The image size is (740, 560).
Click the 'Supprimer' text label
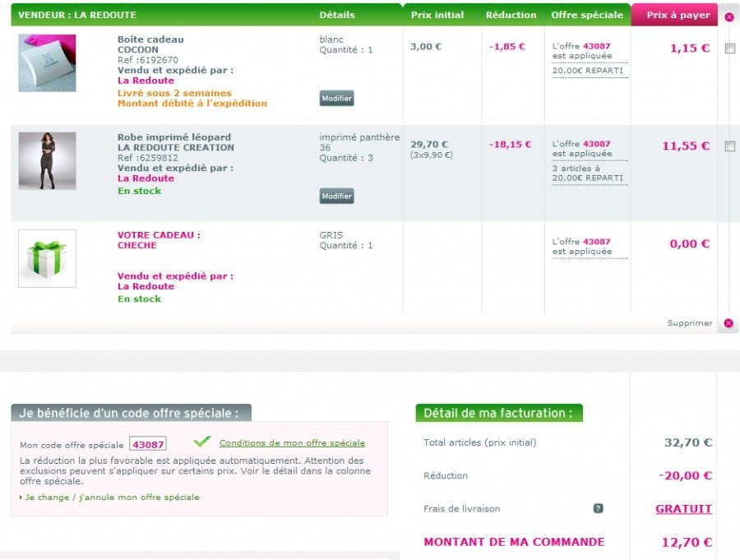pos(690,323)
